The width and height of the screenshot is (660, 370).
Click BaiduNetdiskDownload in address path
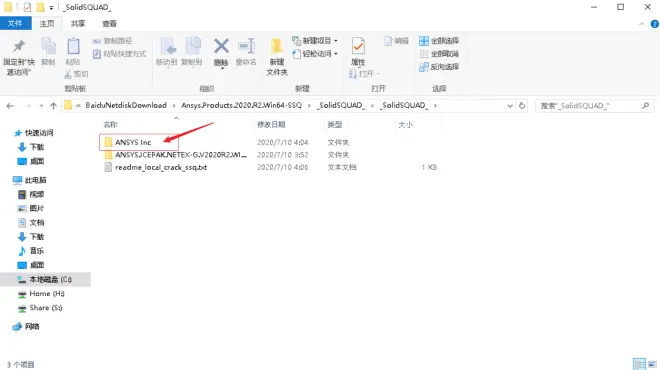(126, 105)
